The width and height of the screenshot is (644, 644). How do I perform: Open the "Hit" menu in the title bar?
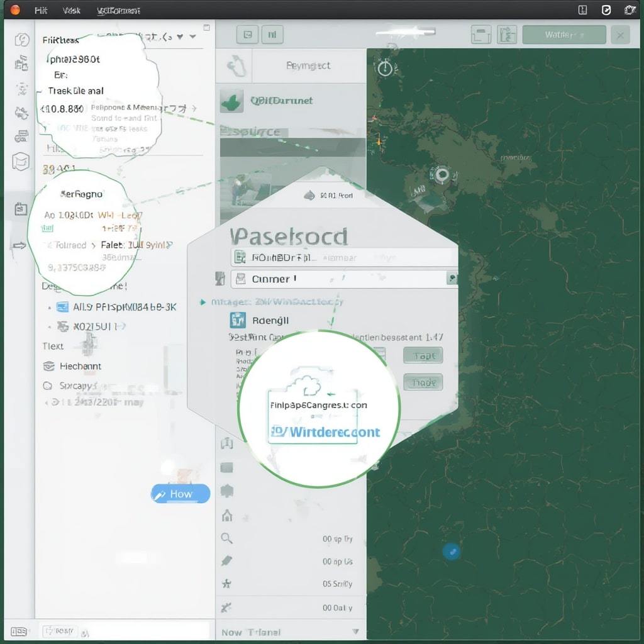(41, 10)
